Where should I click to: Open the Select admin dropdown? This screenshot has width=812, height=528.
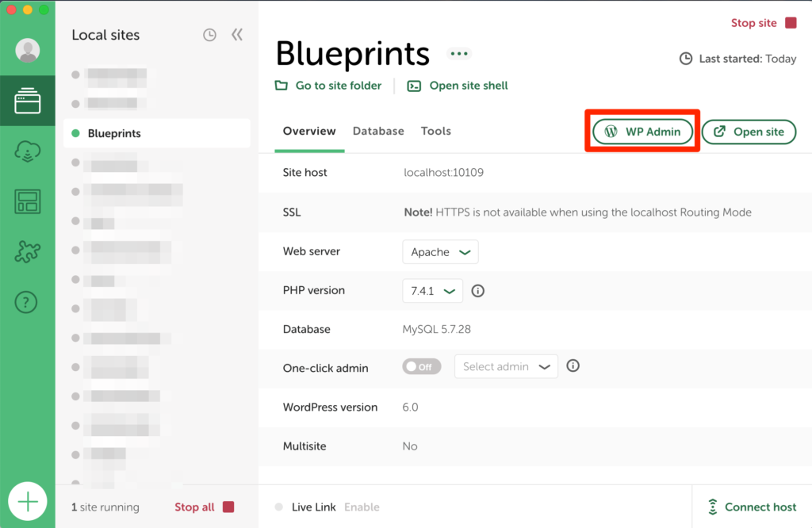pos(506,366)
